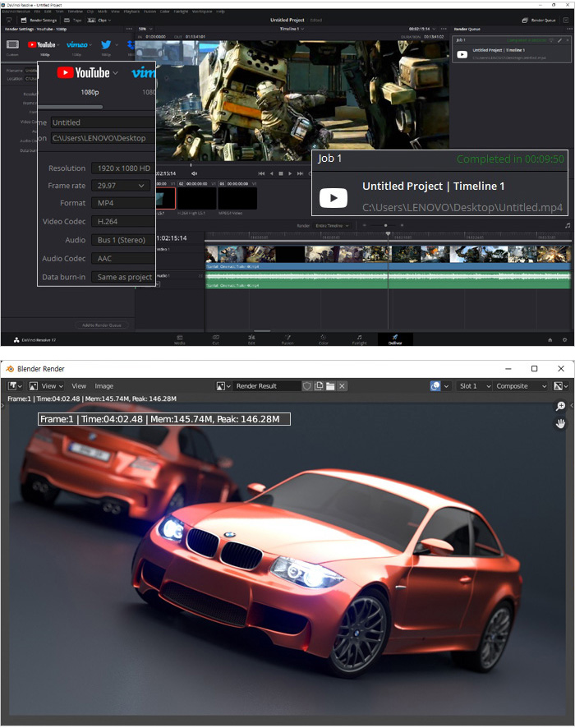This screenshot has height=728, width=575.
Task: Open Blender display channels dropdown
Action: pos(560,386)
